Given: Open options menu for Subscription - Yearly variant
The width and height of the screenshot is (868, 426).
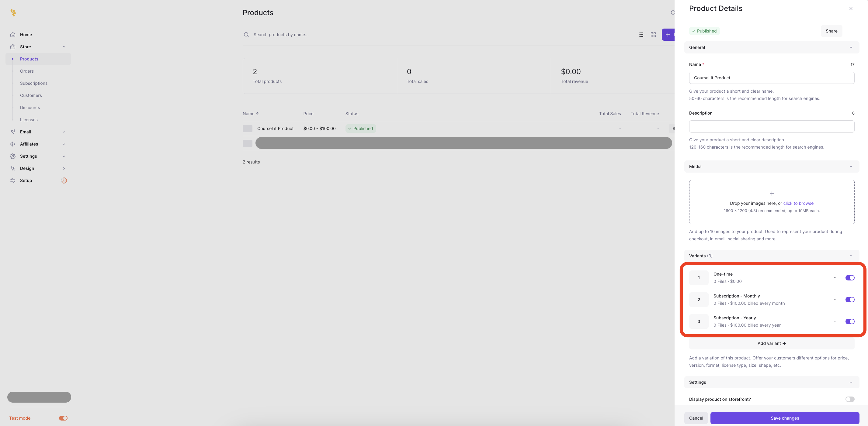Looking at the screenshot, I should (x=835, y=321).
